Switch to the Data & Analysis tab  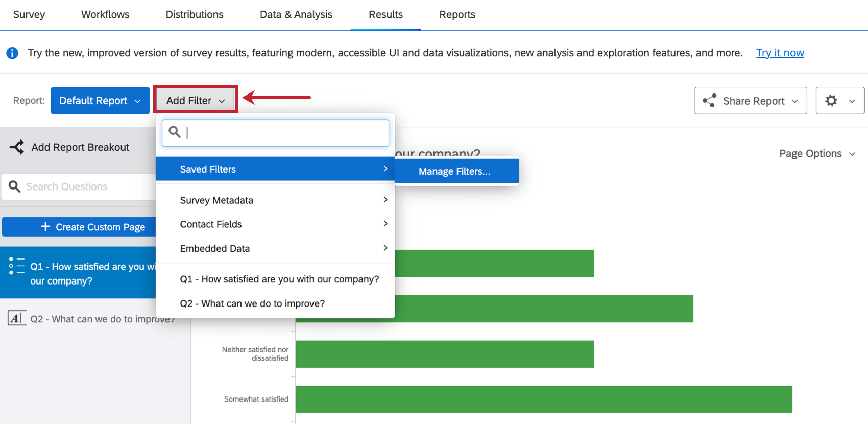[296, 15]
